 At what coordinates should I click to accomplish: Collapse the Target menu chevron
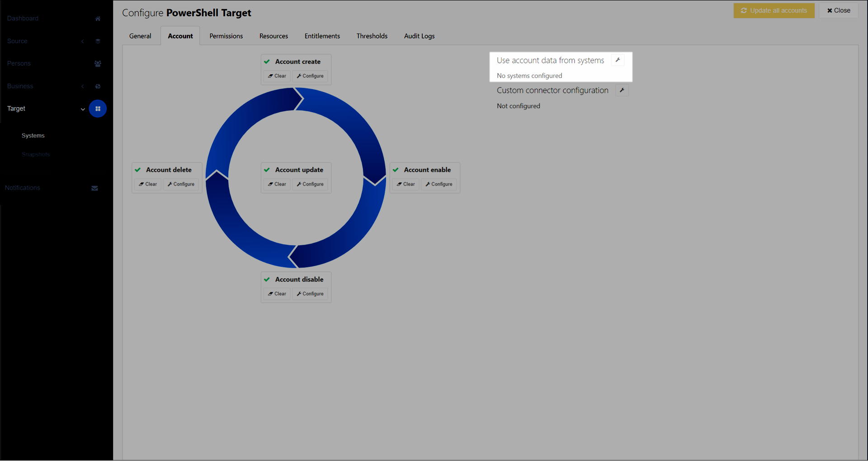click(x=83, y=109)
